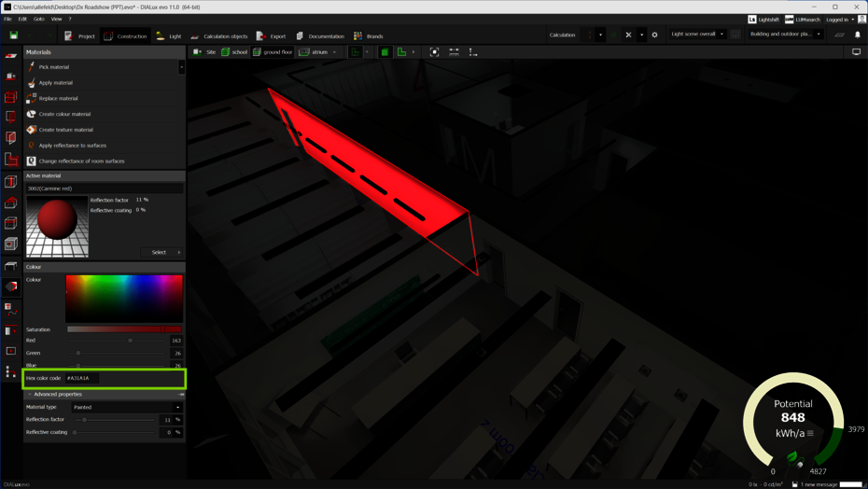The height and width of the screenshot is (489, 868).
Task: Click the Pick material eyedropper icon
Action: [32, 67]
